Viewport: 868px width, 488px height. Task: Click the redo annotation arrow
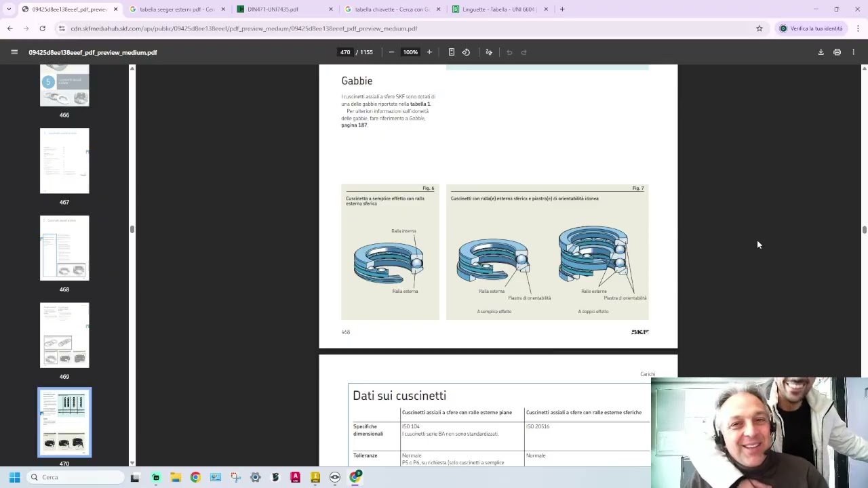point(524,52)
